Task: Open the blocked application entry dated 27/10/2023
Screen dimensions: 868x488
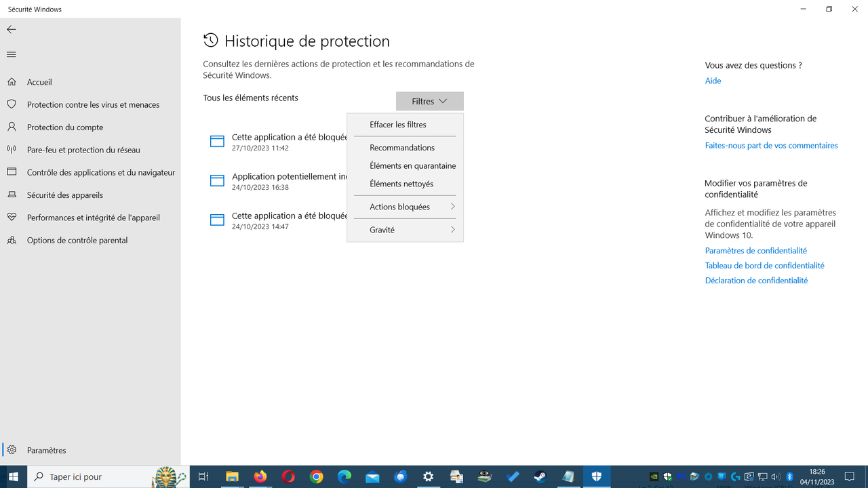Action: (285, 141)
